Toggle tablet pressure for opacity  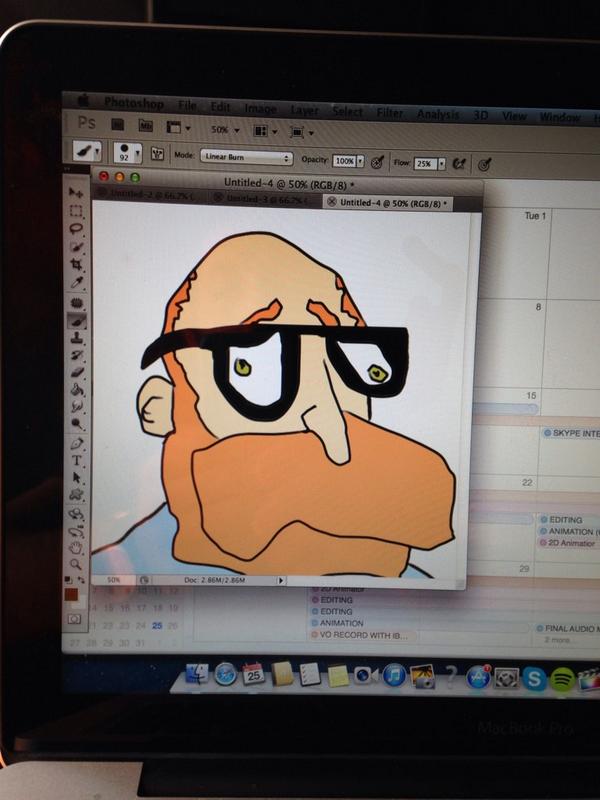(377, 162)
